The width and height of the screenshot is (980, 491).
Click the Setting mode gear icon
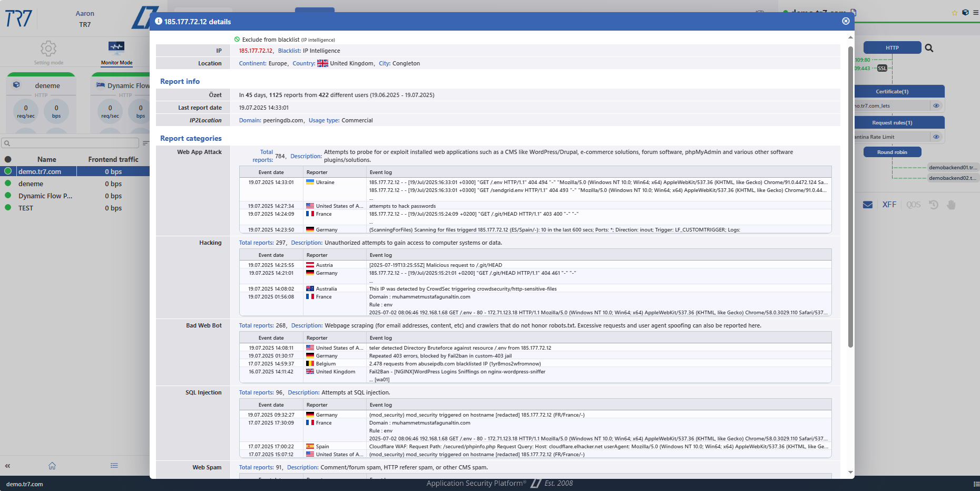tap(48, 49)
